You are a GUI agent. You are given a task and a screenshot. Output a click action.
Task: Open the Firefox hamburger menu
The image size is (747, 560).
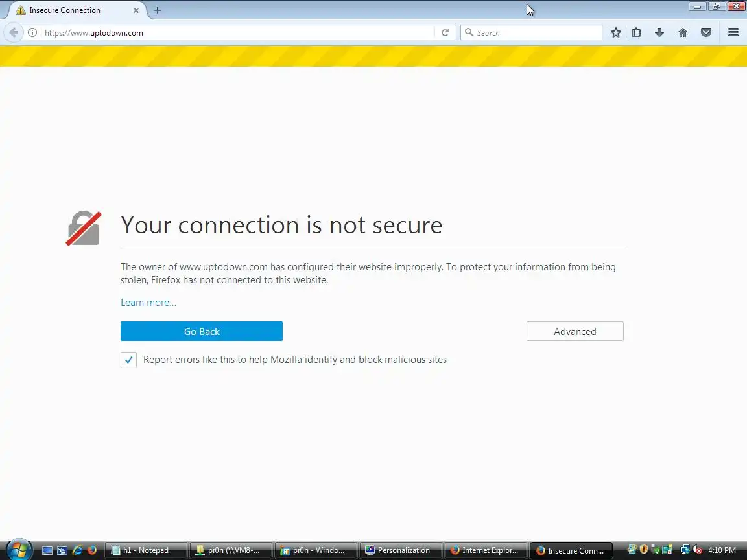click(733, 32)
